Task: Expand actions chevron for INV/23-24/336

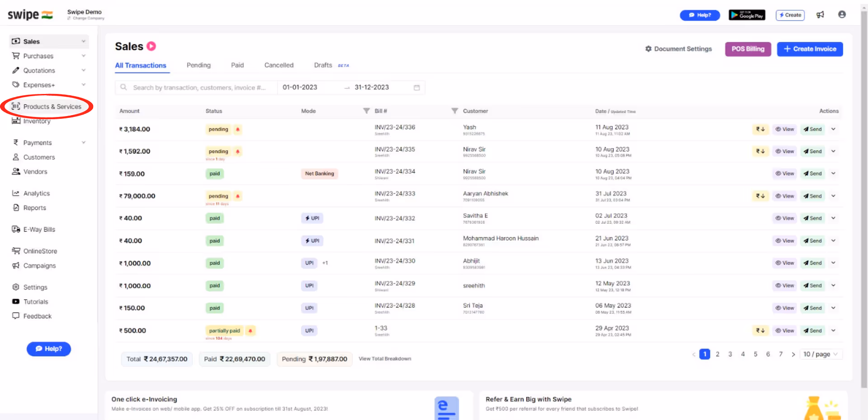Action: (x=833, y=129)
